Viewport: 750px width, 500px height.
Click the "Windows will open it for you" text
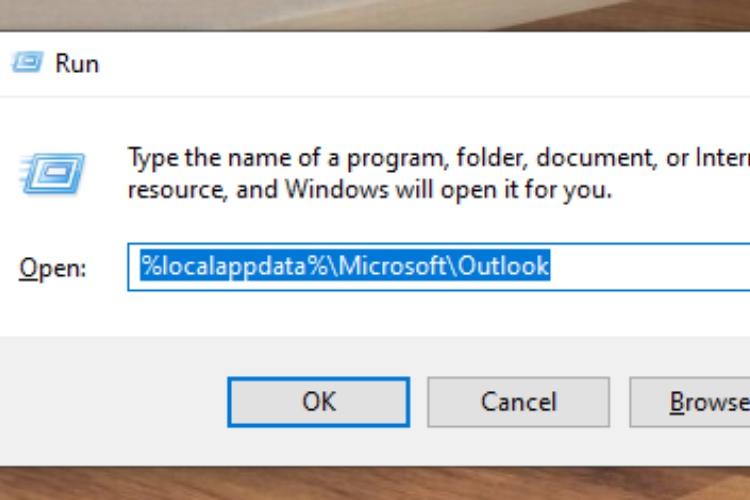448,190
